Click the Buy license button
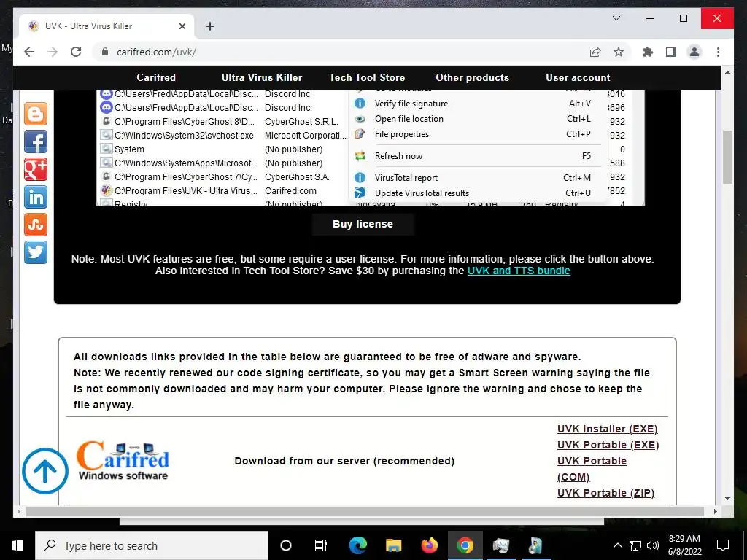Viewport: 747px width, 560px height. [363, 225]
